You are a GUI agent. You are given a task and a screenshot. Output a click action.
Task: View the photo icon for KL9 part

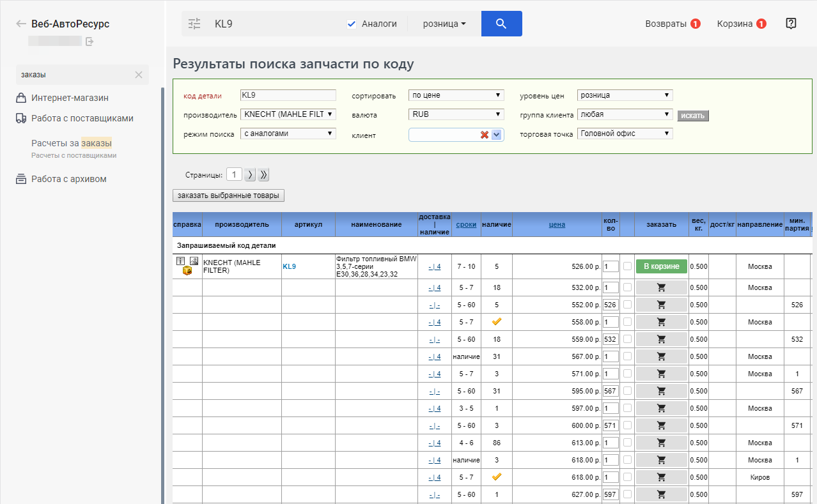(x=193, y=261)
